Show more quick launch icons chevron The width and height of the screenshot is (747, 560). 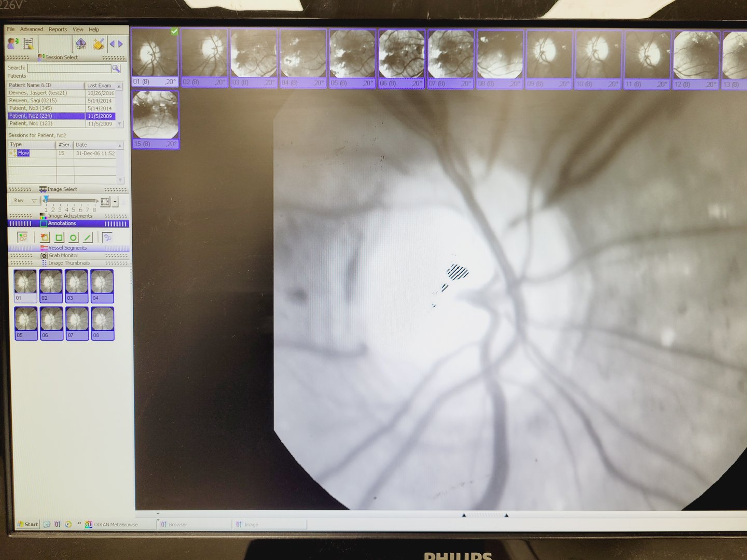(79, 523)
